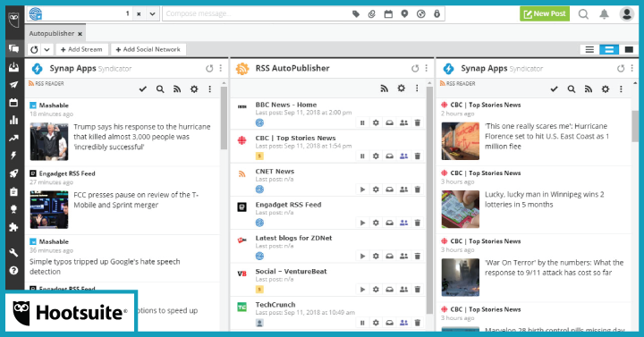Pause TechCrunch feed
644x337 pixels.
click(x=362, y=323)
